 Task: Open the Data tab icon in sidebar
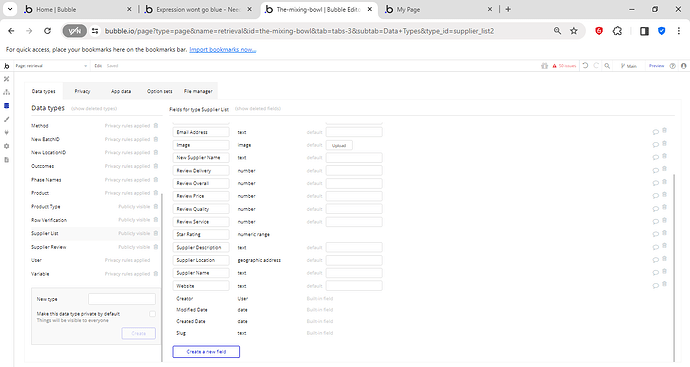pos(6,106)
